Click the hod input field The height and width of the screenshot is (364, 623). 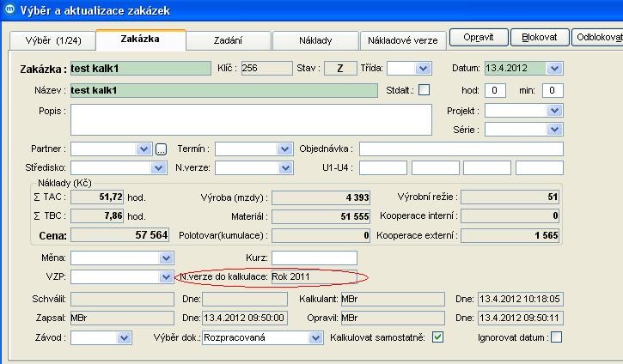tap(495, 90)
